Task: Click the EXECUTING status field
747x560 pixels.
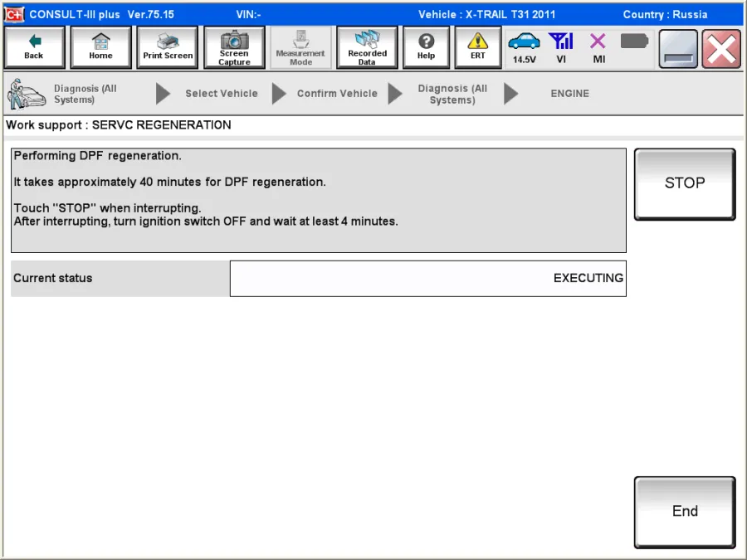Action: click(x=427, y=279)
